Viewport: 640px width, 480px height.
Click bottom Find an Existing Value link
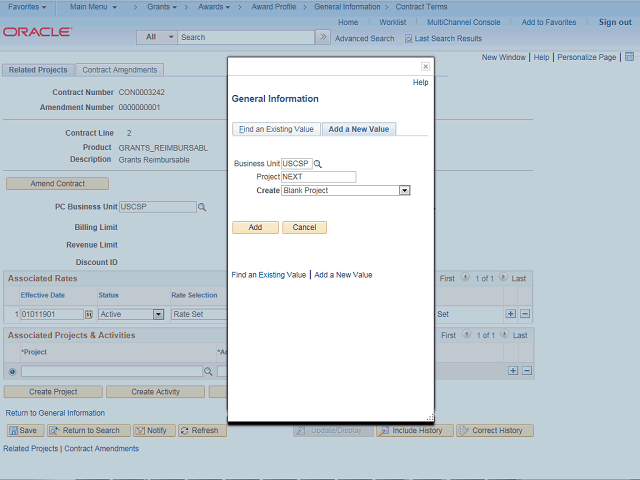click(x=269, y=275)
